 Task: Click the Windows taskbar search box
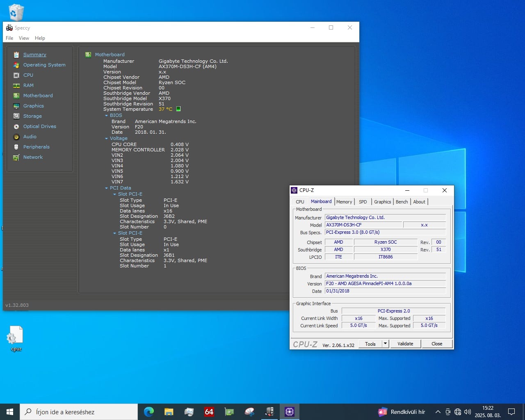coord(79,412)
